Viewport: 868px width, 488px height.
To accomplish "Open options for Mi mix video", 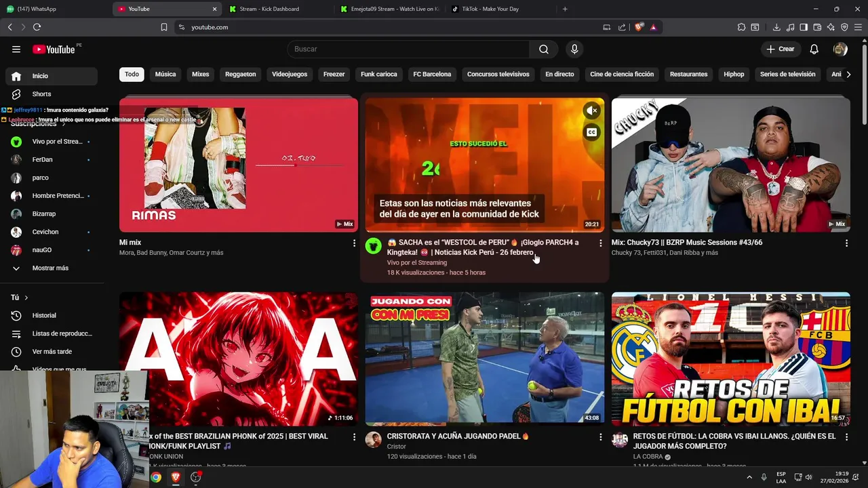I will tap(354, 243).
